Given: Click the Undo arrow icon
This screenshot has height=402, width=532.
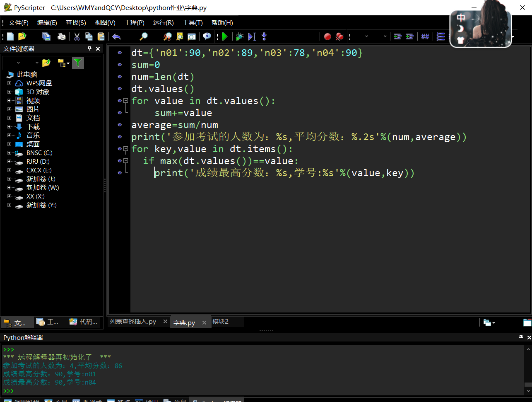Looking at the screenshot, I should (116, 36).
